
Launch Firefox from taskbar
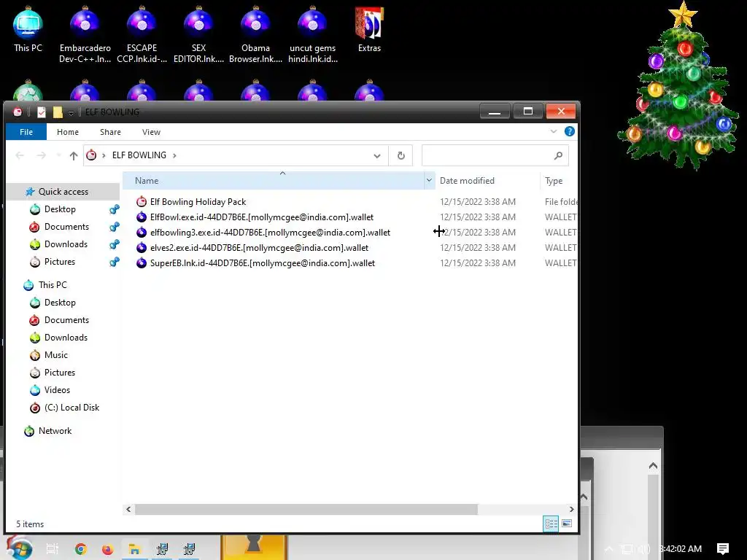tap(108, 549)
